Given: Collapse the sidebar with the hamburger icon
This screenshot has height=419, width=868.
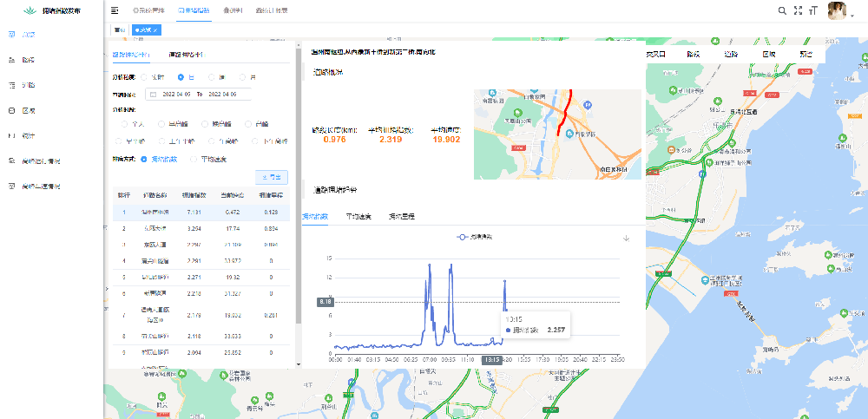Looking at the screenshot, I should (115, 10).
